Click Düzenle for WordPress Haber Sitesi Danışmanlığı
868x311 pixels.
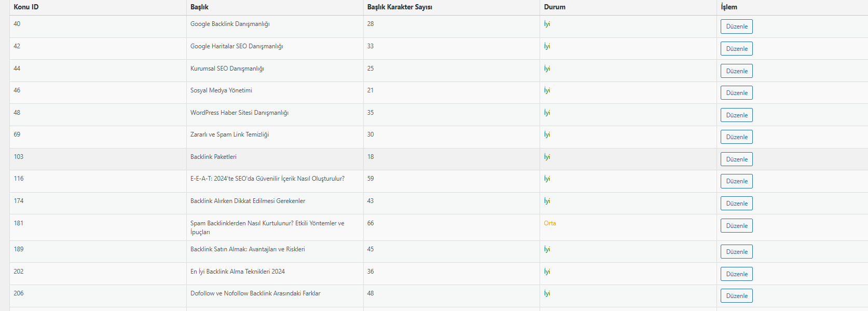coord(736,115)
